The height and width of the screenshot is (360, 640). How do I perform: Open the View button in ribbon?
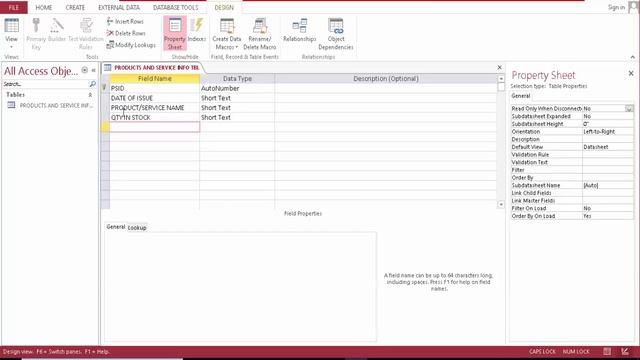(x=11, y=33)
